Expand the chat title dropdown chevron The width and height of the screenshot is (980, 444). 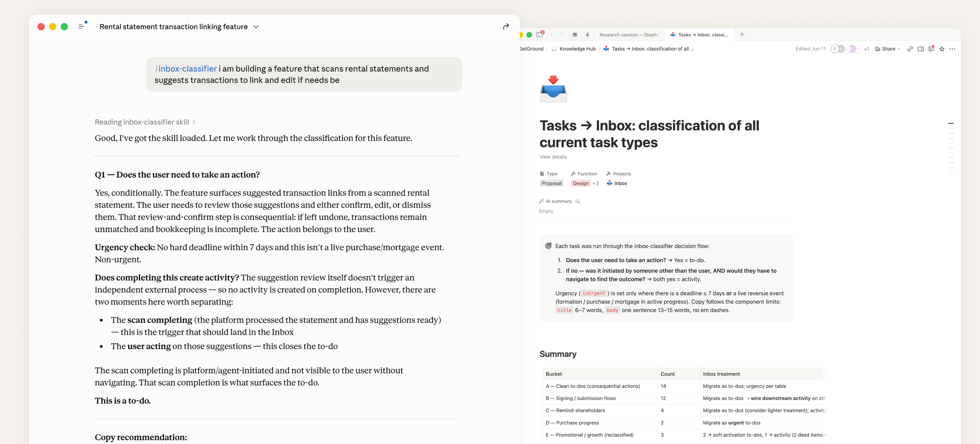[x=256, y=27]
